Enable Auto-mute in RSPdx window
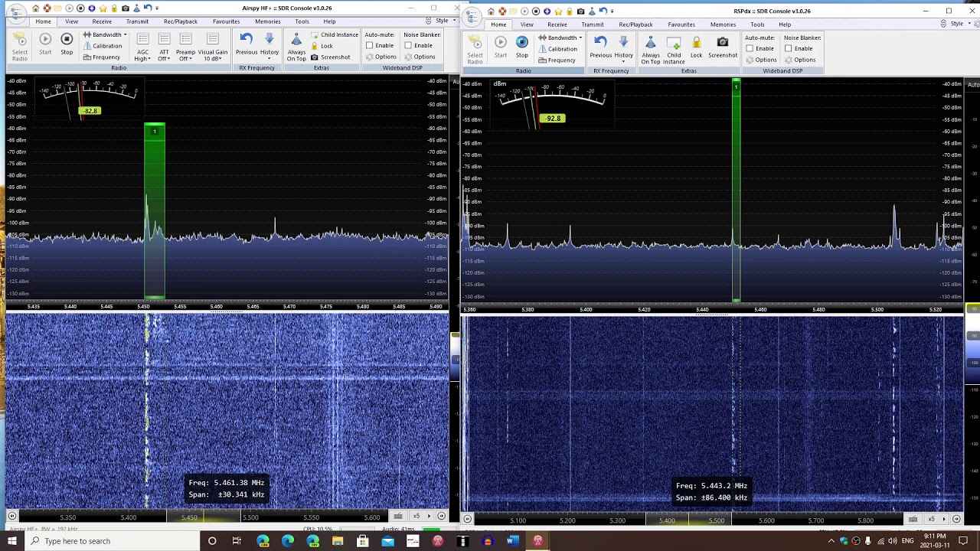This screenshot has height=551, width=980. point(759,48)
